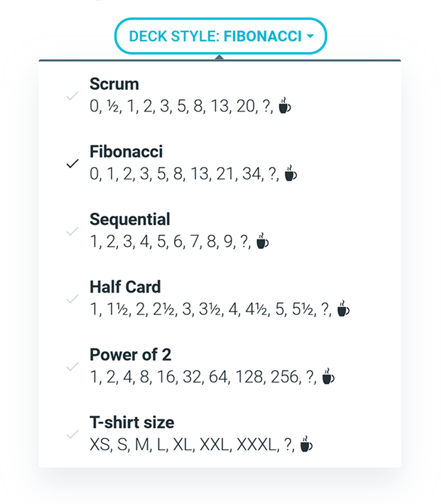
Task: Click the coffee cup icon in Half Card row
Action: pos(343,308)
